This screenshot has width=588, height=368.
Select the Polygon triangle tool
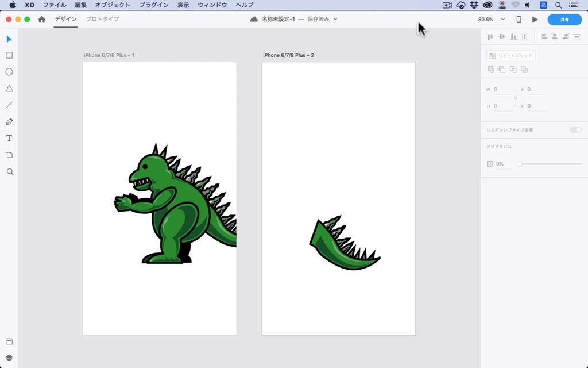pyautogui.click(x=9, y=88)
